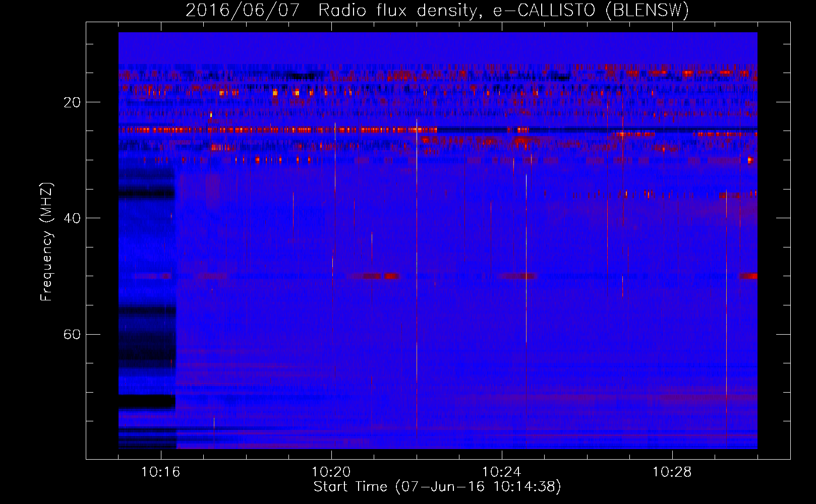This screenshot has width=816, height=504.
Task: Click the 40 frequency tick label
Action: click(72, 218)
